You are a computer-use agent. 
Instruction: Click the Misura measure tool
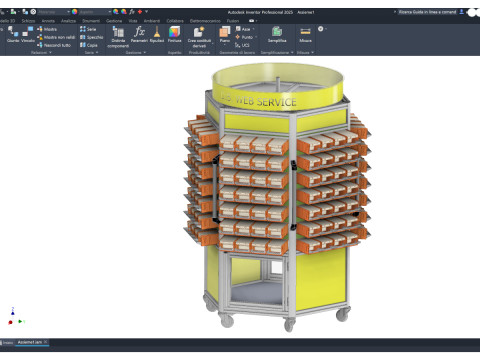[x=305, y=35]
